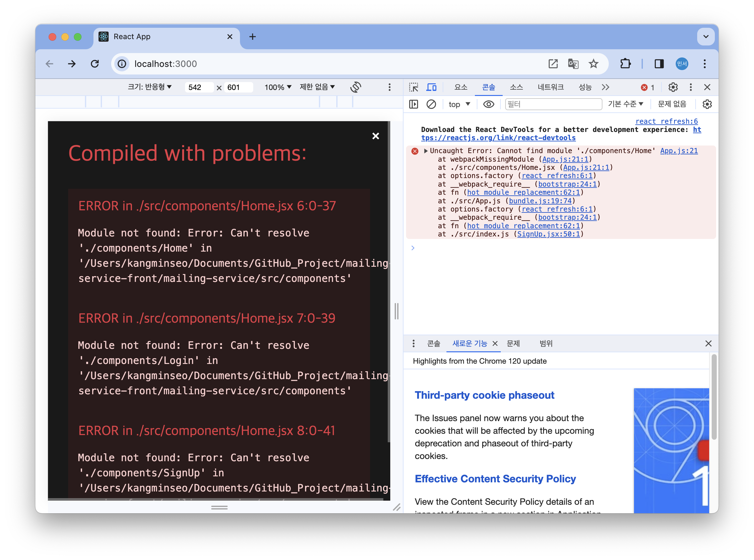
Task: Click the translate page icon in address bar
Action: point(573,64)
